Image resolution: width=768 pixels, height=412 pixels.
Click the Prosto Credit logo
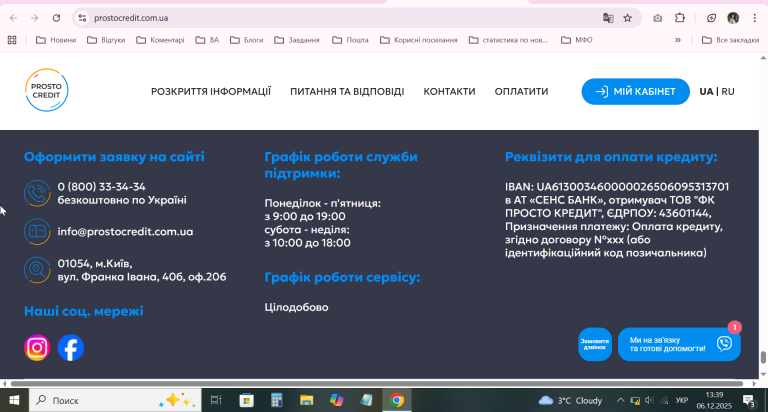(x=47, y=90)
